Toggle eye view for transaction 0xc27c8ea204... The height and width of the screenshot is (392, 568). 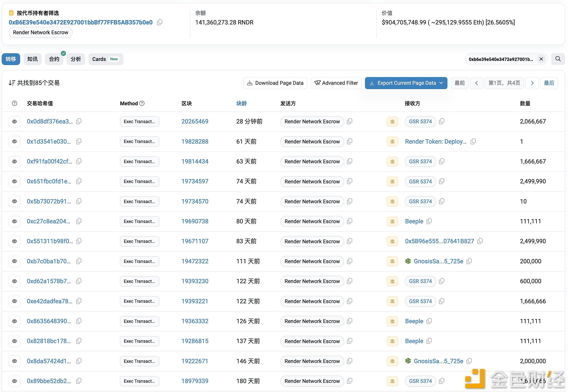pyautogui.click(x=15, y=221)
